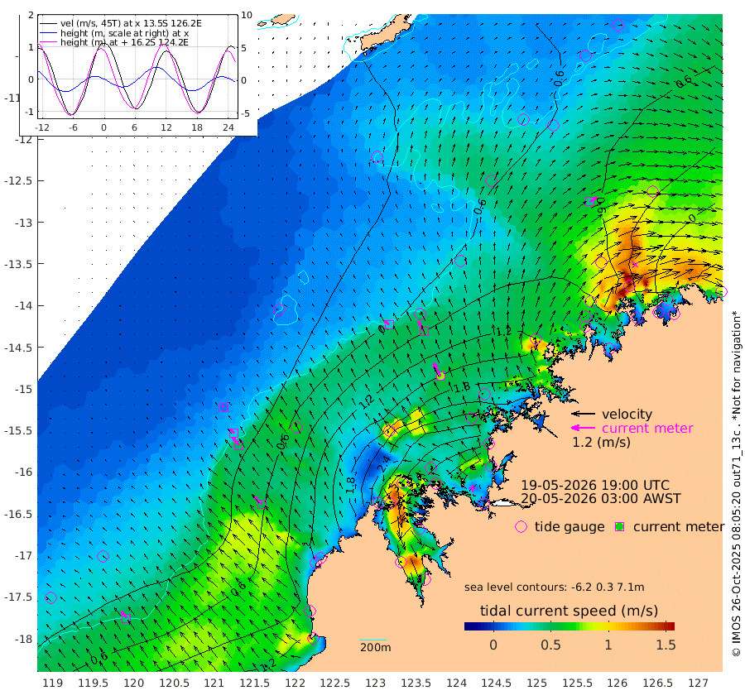Screen dimensions: 745x700
Task: Click the '125' longitude tick label
Action: coord(537,683)
